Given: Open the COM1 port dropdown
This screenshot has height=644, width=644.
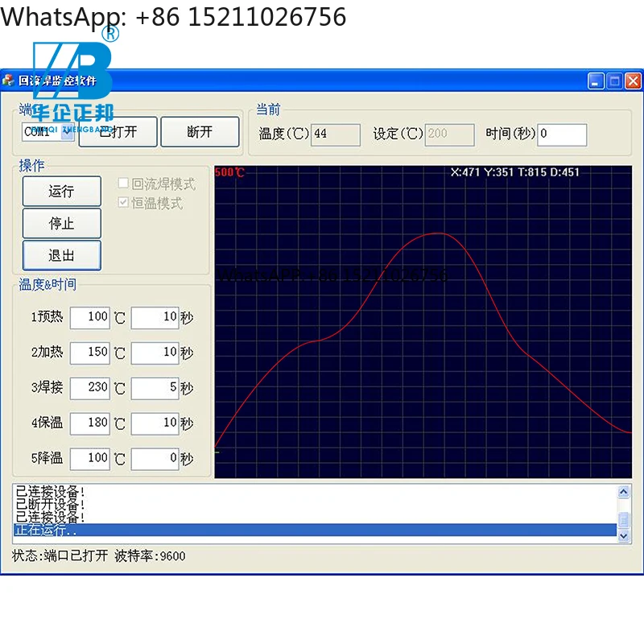Looking at the screenshot, I should tap(68, 132).
